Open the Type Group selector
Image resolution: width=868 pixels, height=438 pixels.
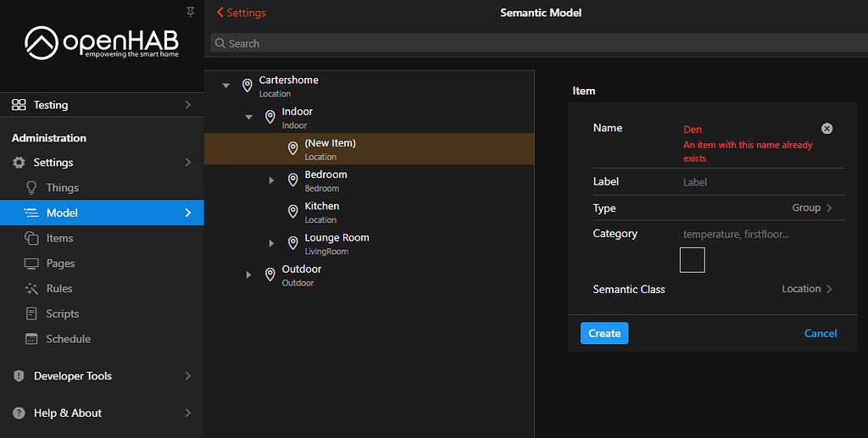tap(811, 208)
